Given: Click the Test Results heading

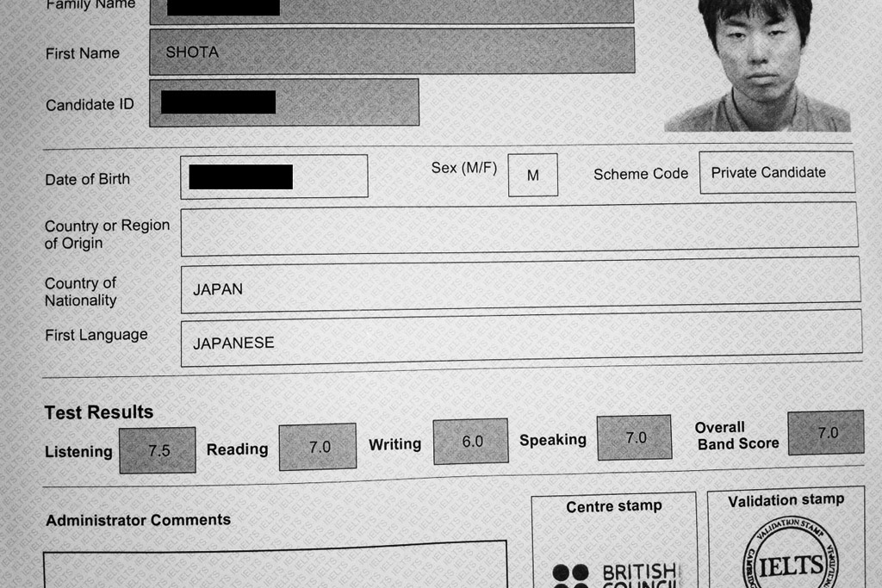Looking at the screenshot, I should (x=99, y=412).
